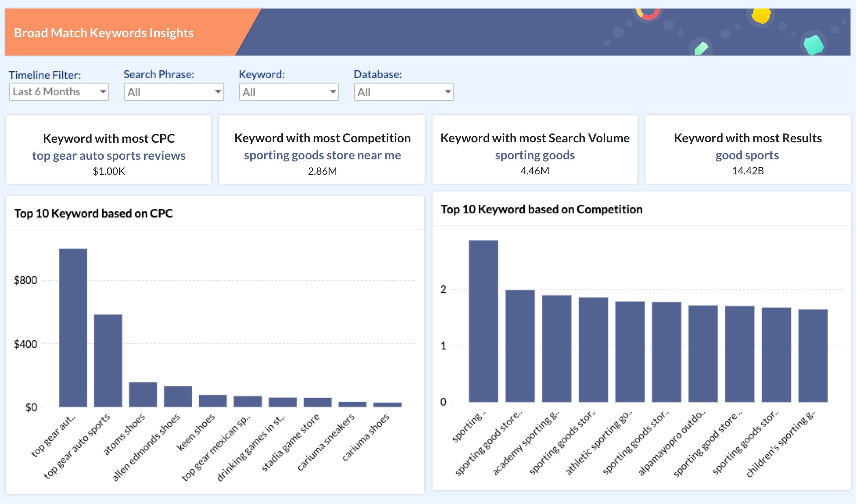Click the 'stadia game store' CPC bar
Screen dimensions: 856x504
(317, 402)
